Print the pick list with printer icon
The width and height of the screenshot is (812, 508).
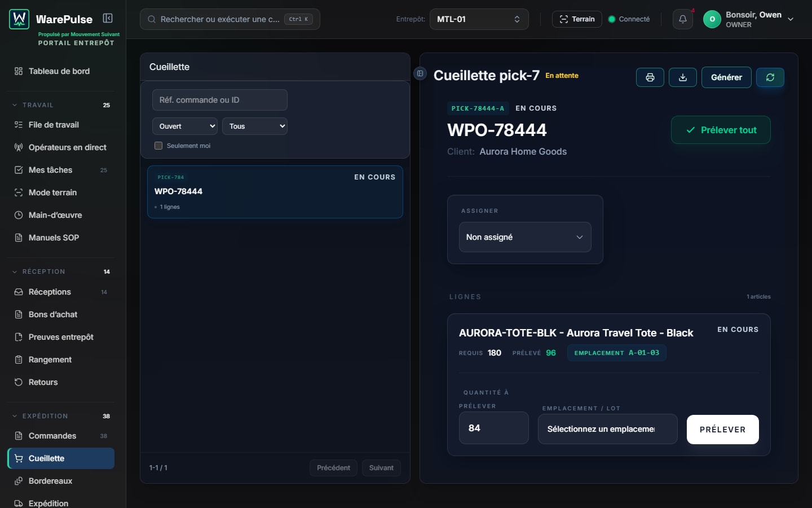[650, 77]
